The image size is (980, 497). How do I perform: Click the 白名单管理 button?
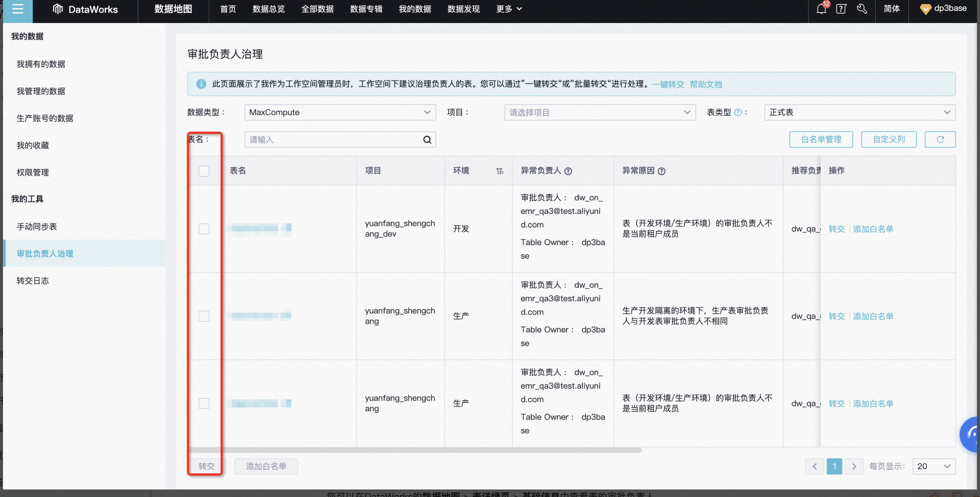821,139
